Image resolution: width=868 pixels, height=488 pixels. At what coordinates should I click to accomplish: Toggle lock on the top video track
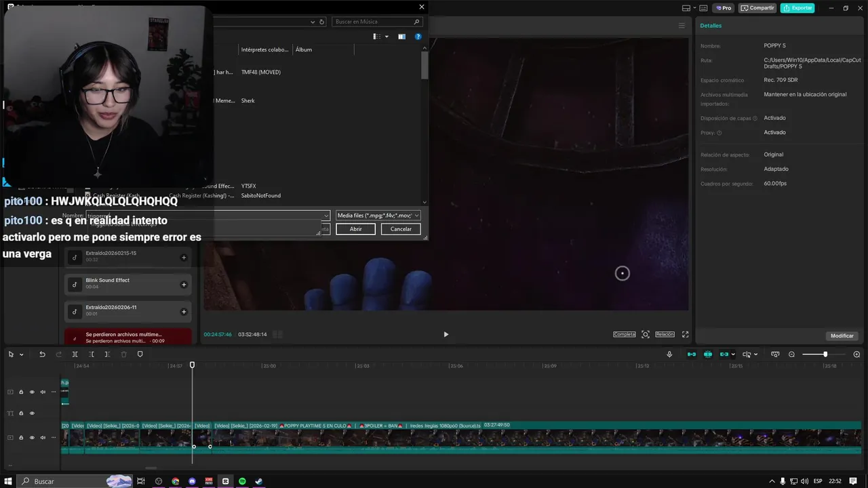pos(21,392)
